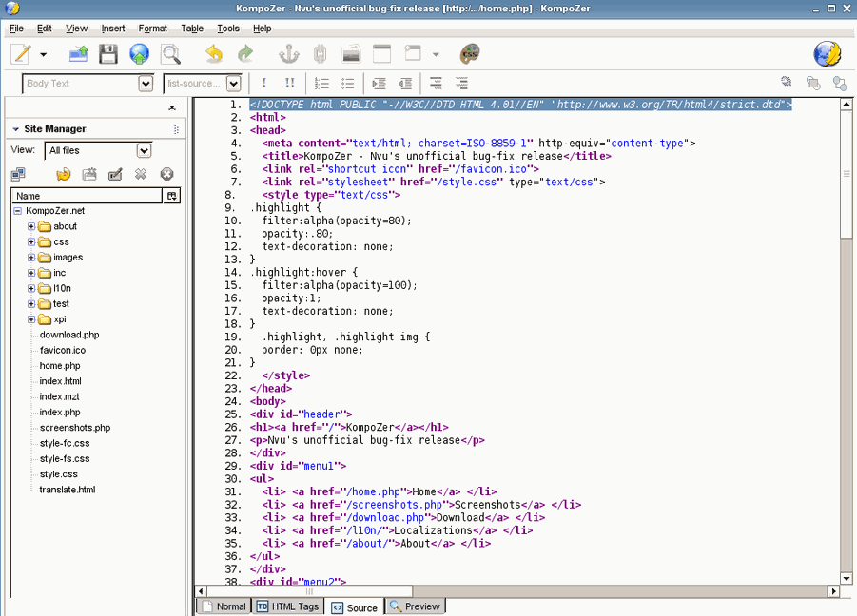The image size is (857, 616).
Task: Click the Open file folder icon
Action: (78, 54)
